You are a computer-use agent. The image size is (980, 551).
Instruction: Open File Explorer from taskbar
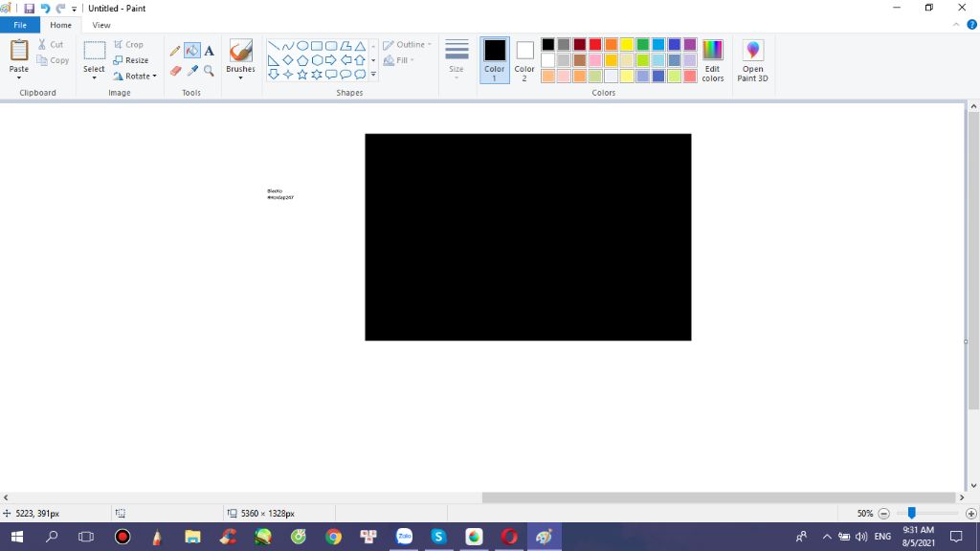coord(192,537)
